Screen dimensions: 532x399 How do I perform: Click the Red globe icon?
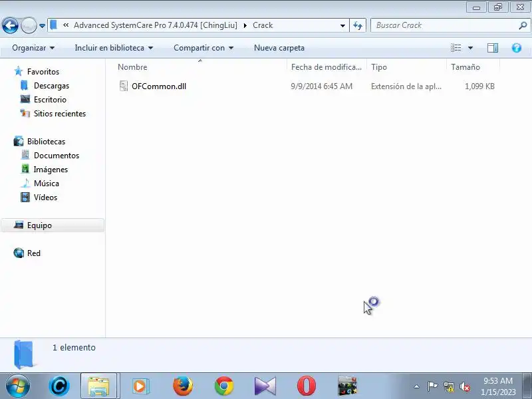pyautogui.click(x=19, y=253)
